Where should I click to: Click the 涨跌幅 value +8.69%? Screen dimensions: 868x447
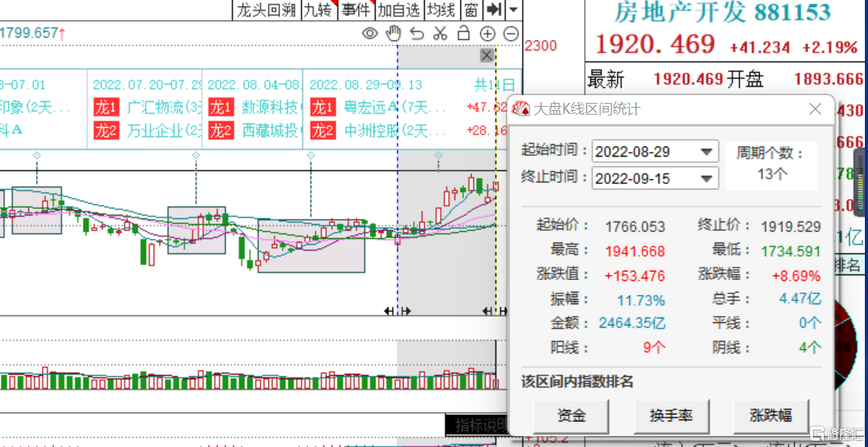coord(797,275)
